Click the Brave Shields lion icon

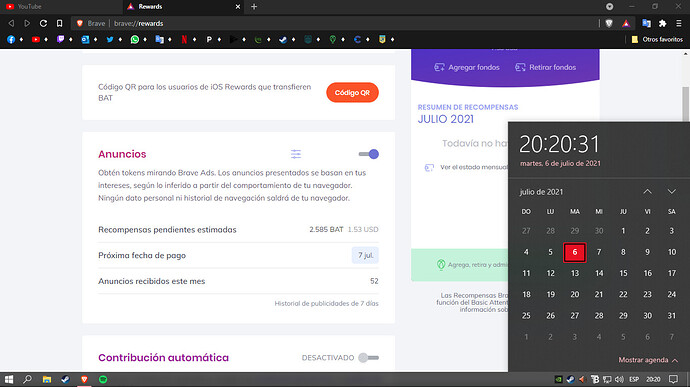click(x=609, y=23)
